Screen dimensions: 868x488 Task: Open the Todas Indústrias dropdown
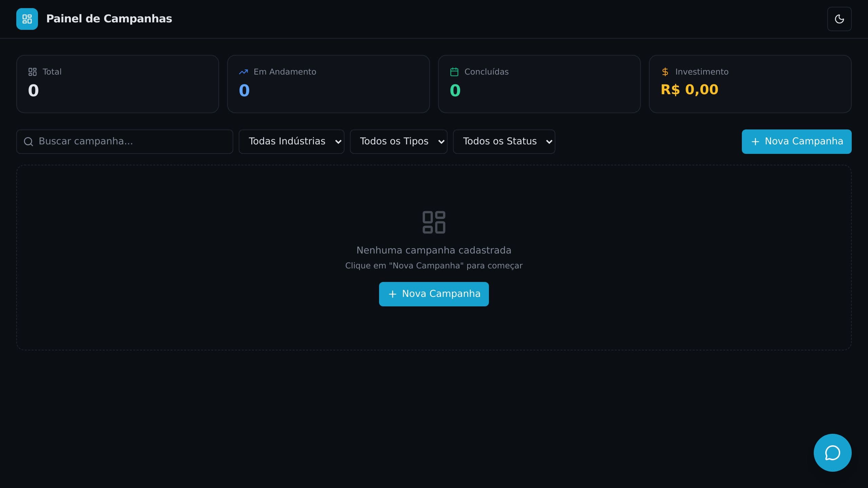pyautogui.click(x=292, y=142)
